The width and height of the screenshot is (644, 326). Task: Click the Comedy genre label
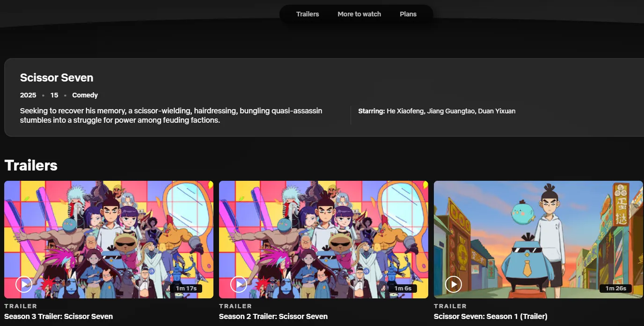click(85, 95)
